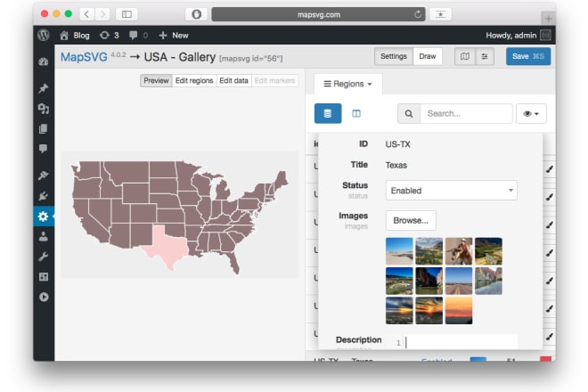Open the updates icon showing 3
Viewport: 588px width, 392px height.
(x=109, y=36)
